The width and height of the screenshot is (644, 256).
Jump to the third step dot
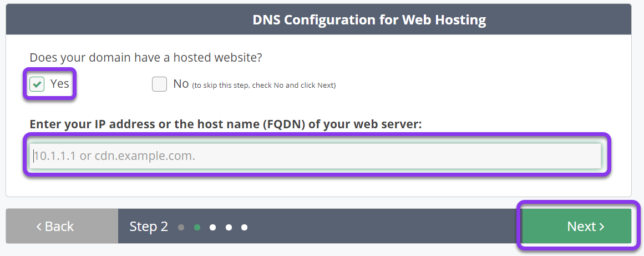(213, 227)
